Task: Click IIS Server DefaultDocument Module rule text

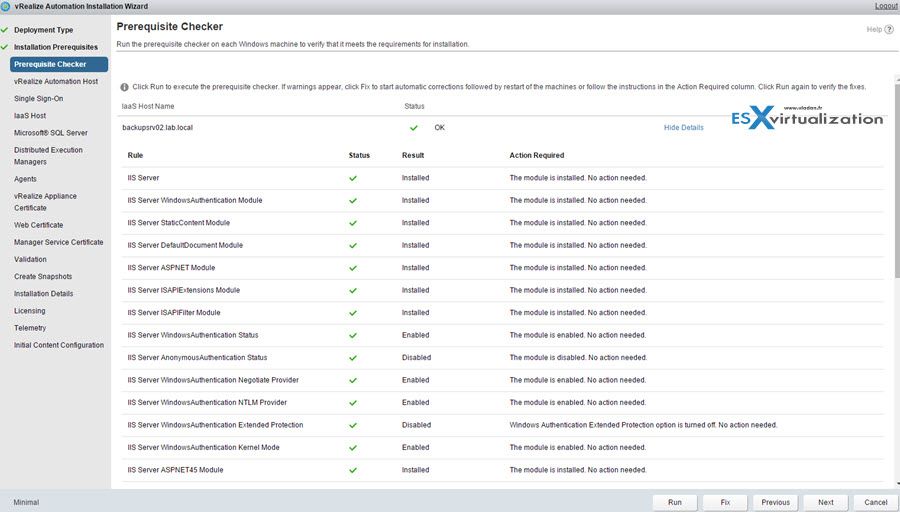Action: pyautogui.click(x=185, y=246)
